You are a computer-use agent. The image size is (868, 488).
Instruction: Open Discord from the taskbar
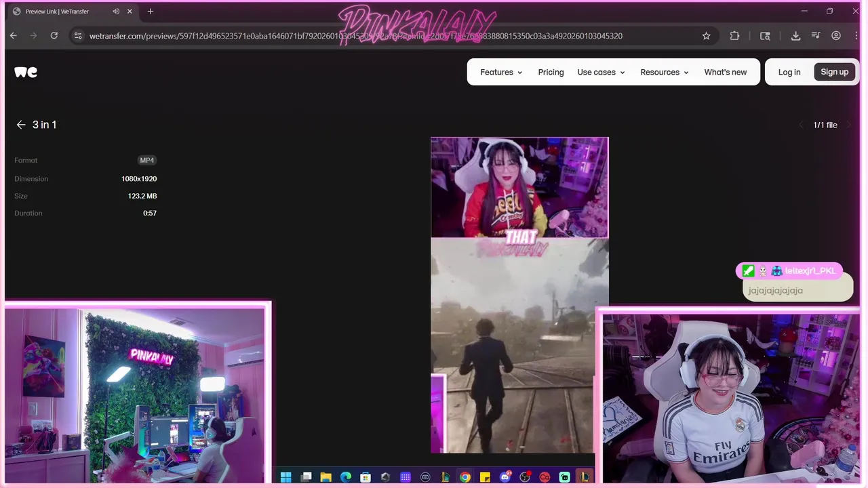[x=505, y=477]
